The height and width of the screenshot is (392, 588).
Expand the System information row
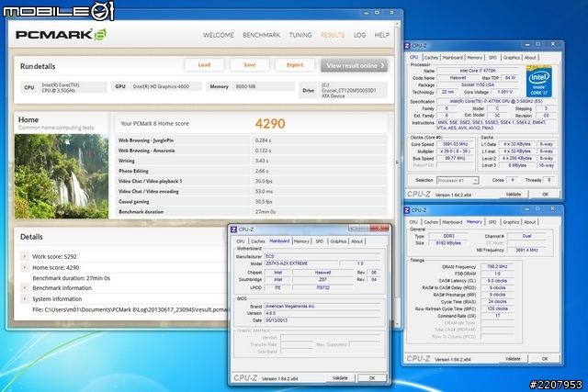(25, 298)
